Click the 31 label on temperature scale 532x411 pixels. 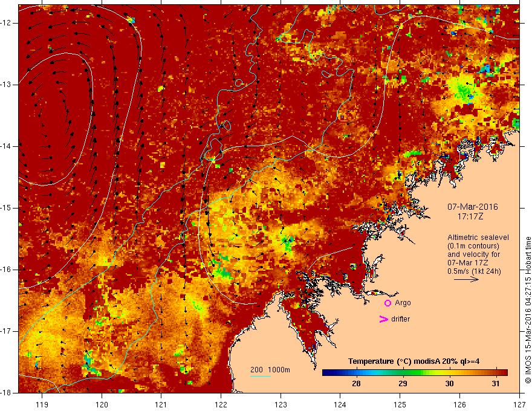click(496, 384)
